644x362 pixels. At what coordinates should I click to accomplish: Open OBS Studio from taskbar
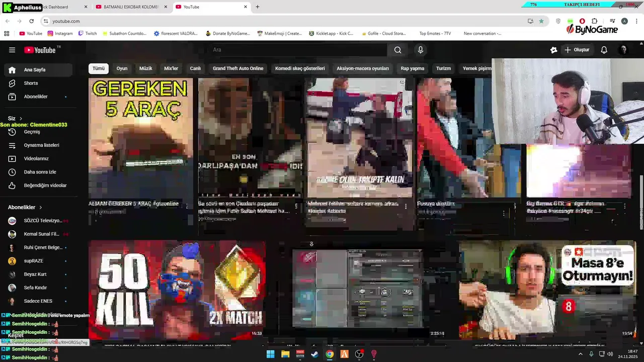359,354
